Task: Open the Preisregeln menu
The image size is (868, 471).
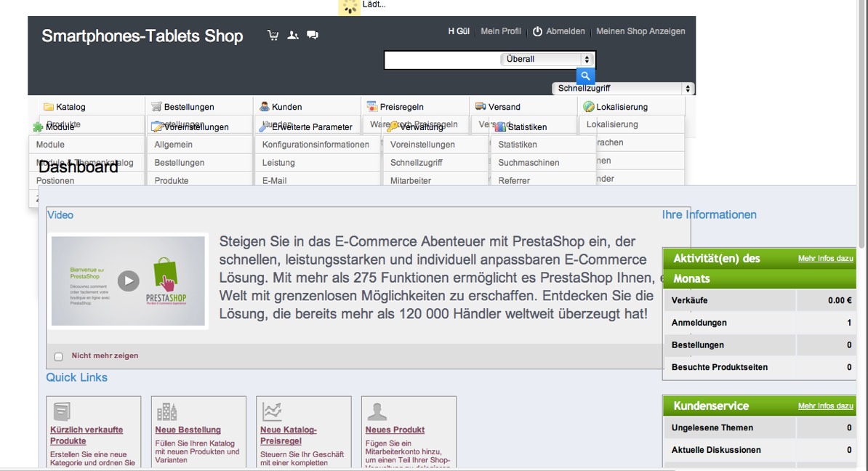Action: click(x=401, y=107)
